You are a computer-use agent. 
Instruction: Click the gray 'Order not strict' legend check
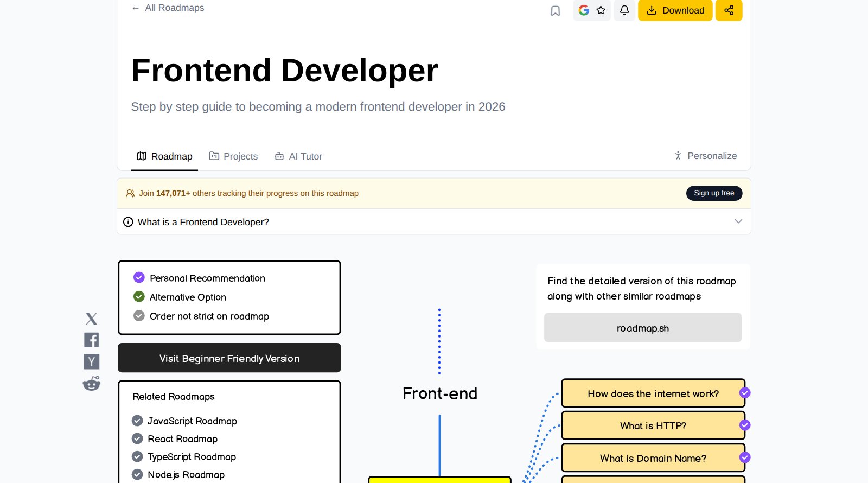(139, 316)
